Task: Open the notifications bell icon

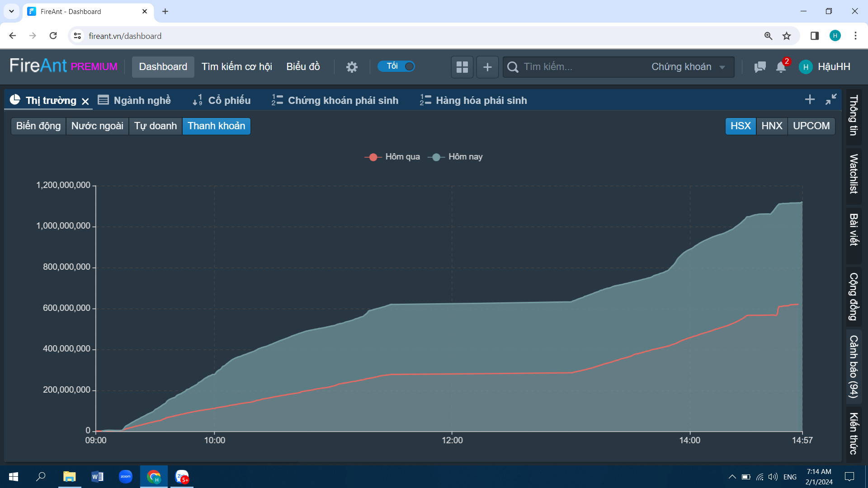Action: (781, 67)
